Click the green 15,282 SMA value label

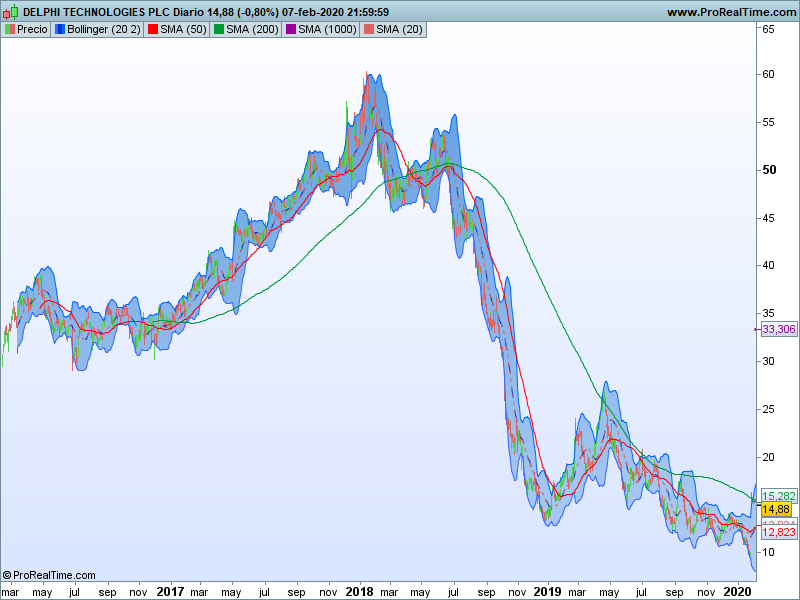(x=779, y=496)
